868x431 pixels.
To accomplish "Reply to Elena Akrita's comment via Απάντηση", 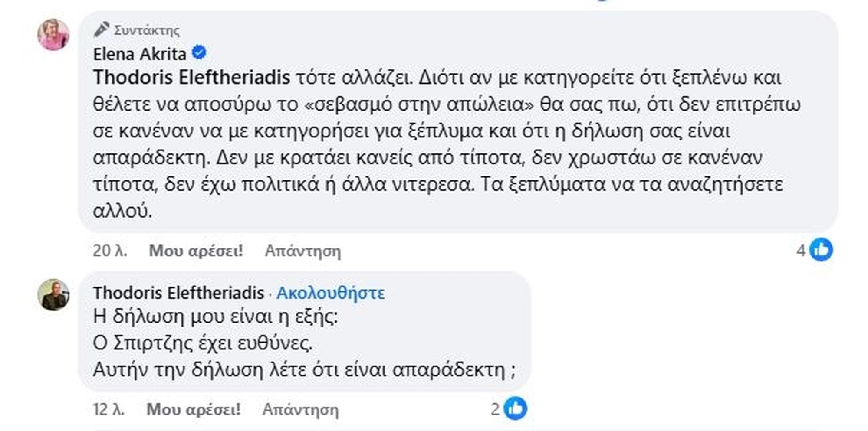I will (x=303, y=251).
